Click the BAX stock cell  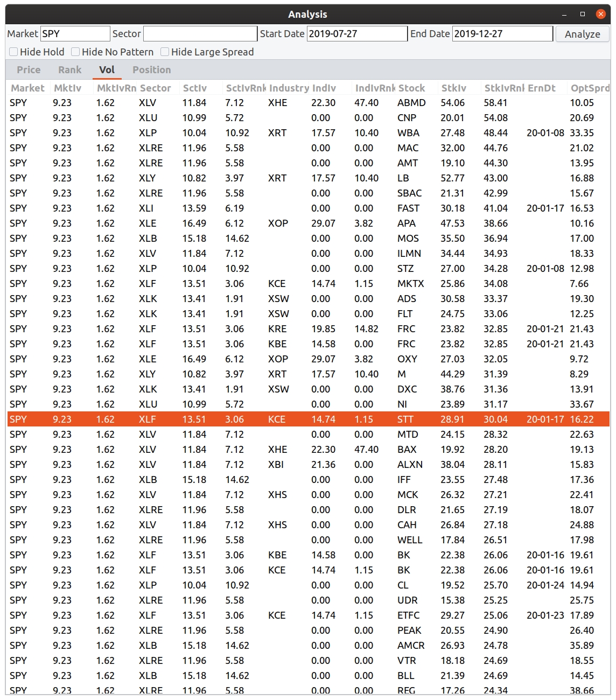407,450
